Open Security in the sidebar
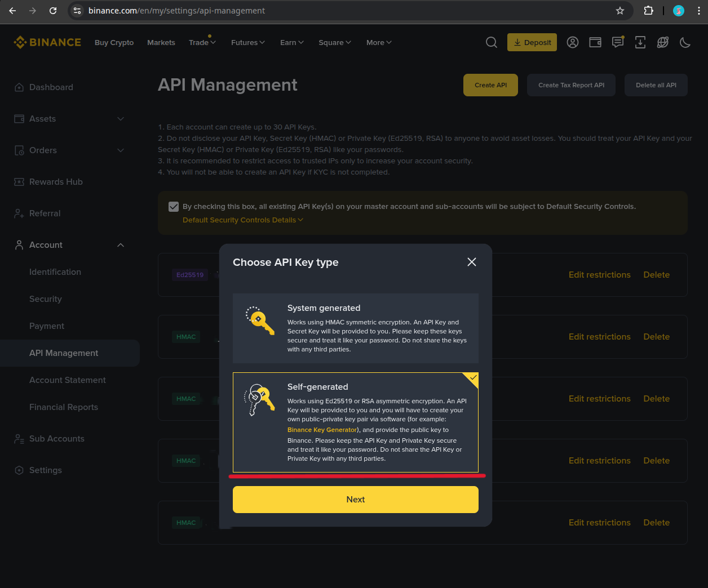This screenshot has height=588, width=708. (46, 299)
